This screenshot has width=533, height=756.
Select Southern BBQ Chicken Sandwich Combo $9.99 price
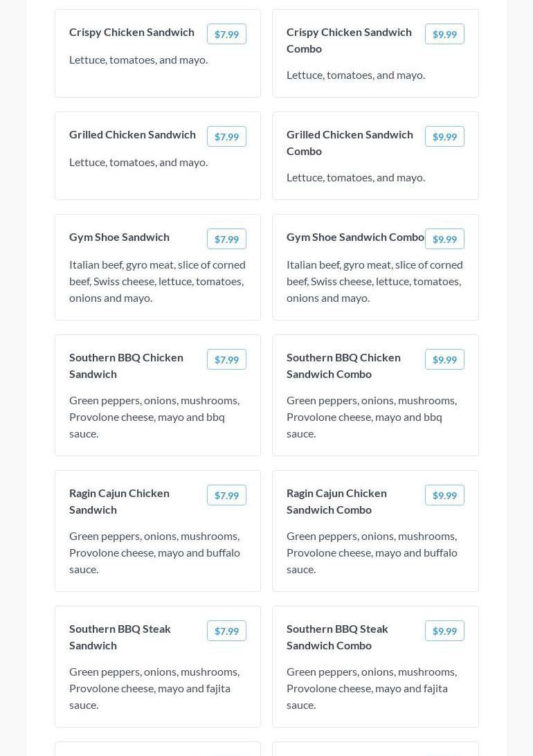coord(444,359)
